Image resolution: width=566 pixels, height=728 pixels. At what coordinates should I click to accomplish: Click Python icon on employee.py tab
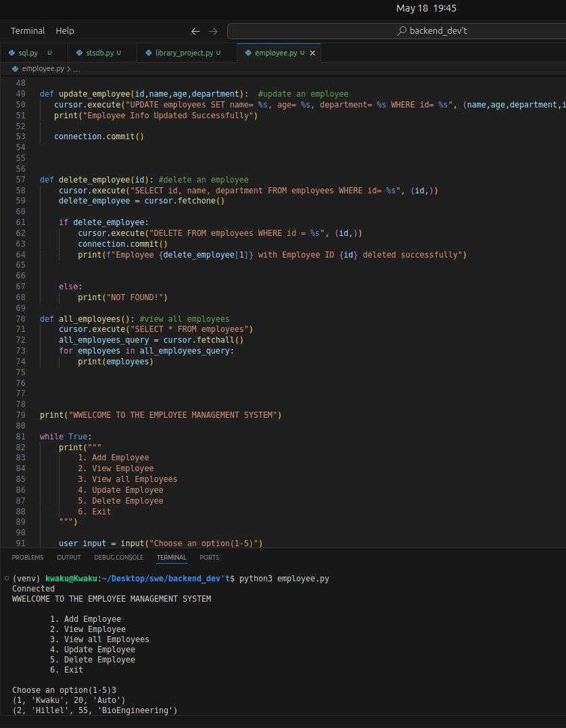pyautogui.click(x=248, y=53)
